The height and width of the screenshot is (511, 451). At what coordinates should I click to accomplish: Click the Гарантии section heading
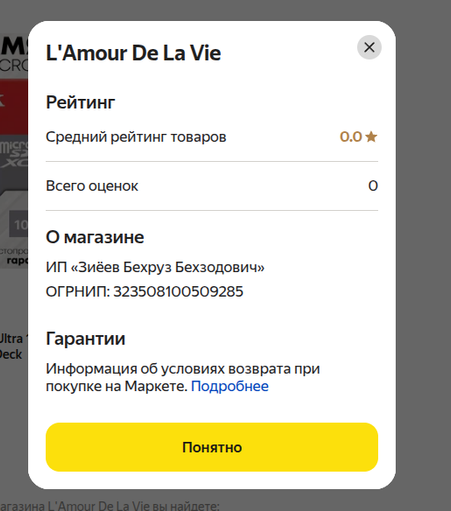point(85,339)
